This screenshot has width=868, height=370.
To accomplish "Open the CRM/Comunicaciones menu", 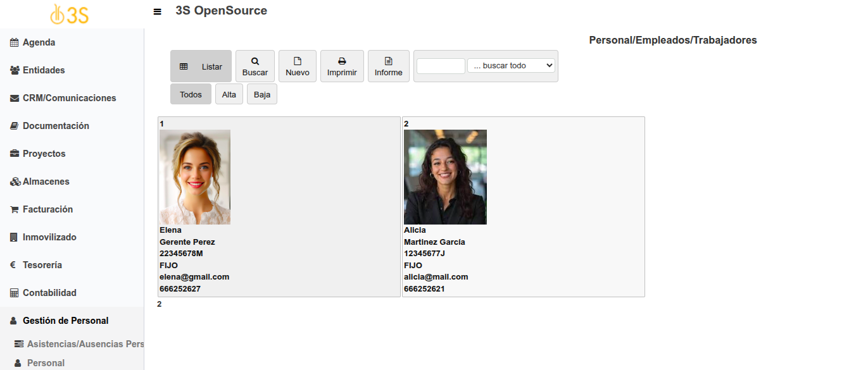I will 69,98.
